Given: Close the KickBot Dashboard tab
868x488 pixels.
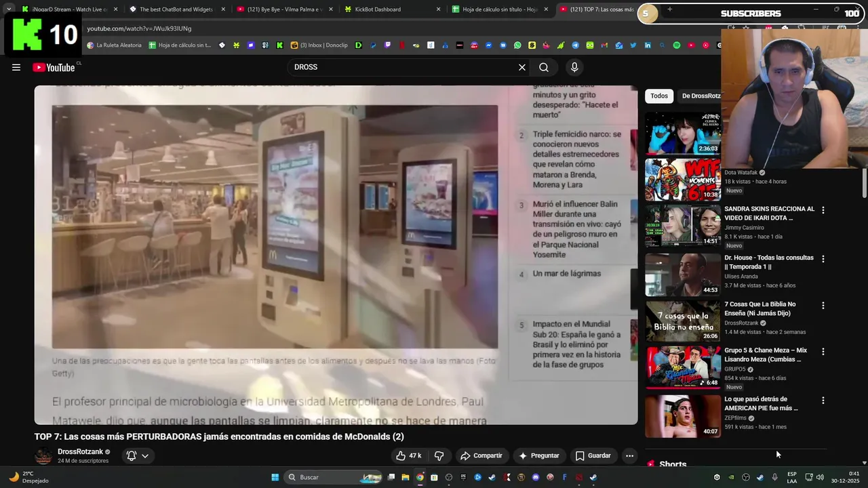Looking at the screenshot, I should pos(439,9).
